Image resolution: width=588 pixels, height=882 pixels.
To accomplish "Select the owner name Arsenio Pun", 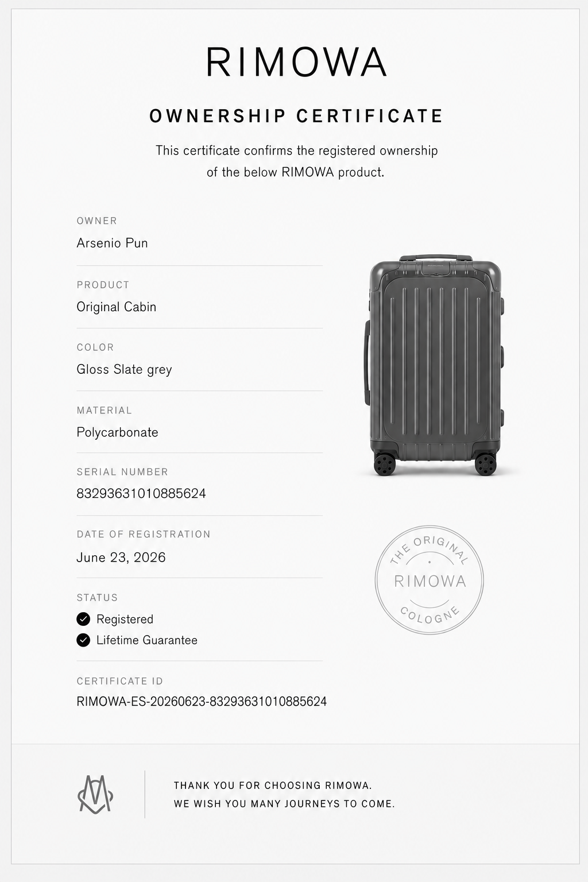I will coord(113,243).
